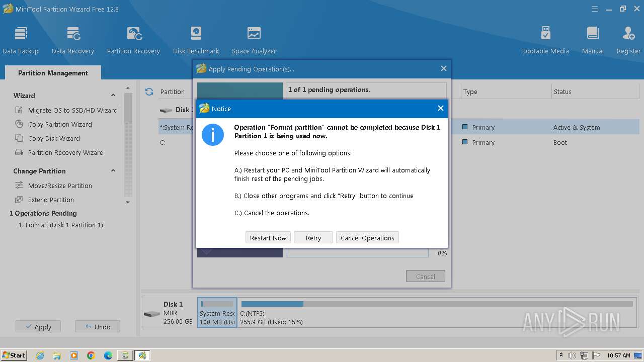
Task: Open Internet Explorer from the taskbar
Action: (40, 355)
